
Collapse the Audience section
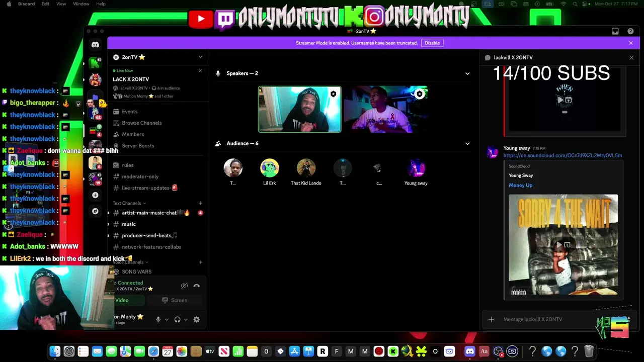coord(467,143)
